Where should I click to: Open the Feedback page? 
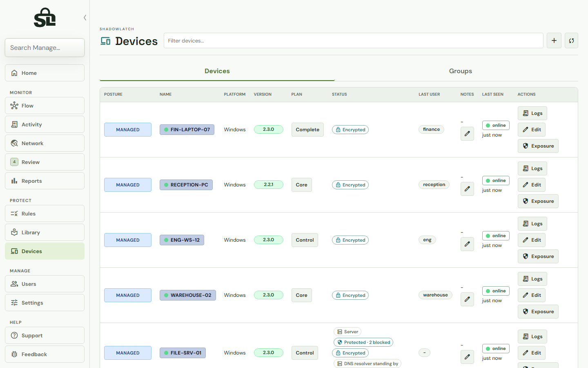[x=45, y=354]
